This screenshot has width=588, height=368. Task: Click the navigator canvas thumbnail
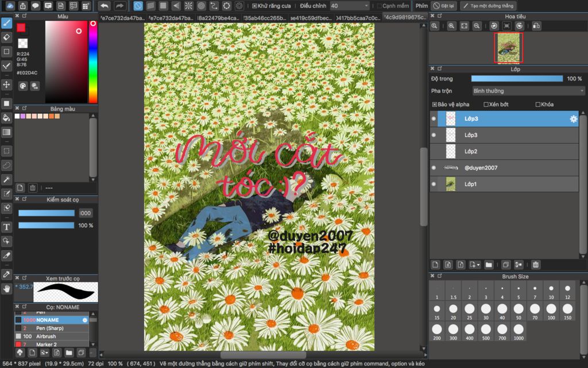tap(509, 48)
